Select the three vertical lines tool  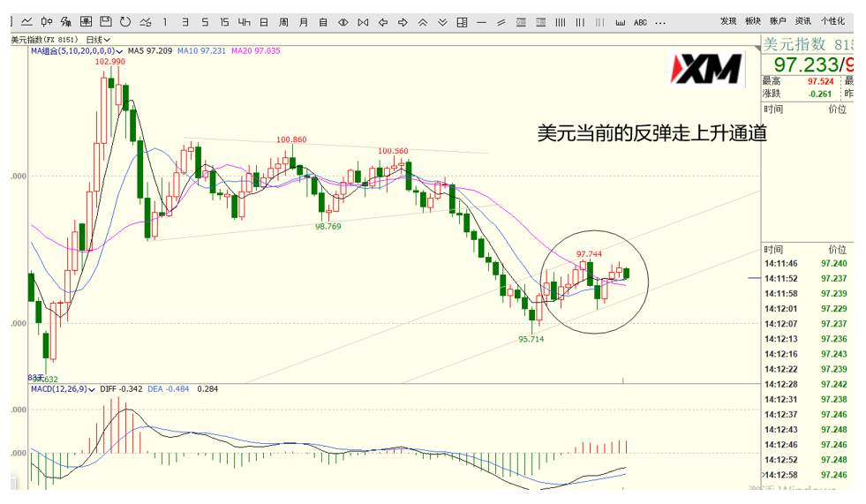coord(580,22)
